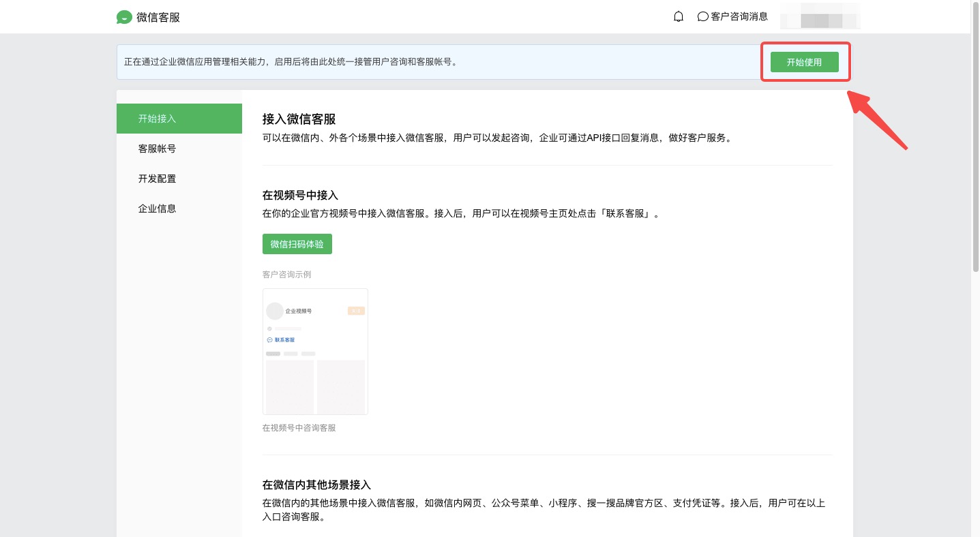Image resolution: width=980 pixels, height=537 pixels.
Task: Click the green speech-bubble logo next to 微信客服
Action: [123, 17]
